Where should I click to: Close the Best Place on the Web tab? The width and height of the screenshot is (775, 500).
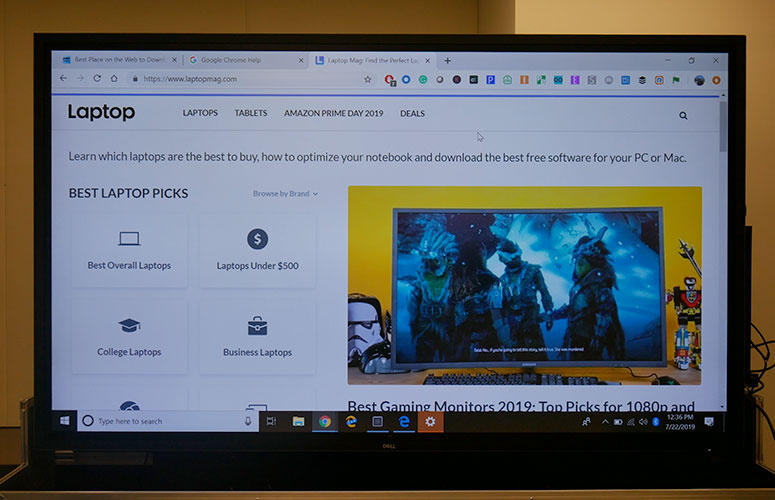pos(174,60)
